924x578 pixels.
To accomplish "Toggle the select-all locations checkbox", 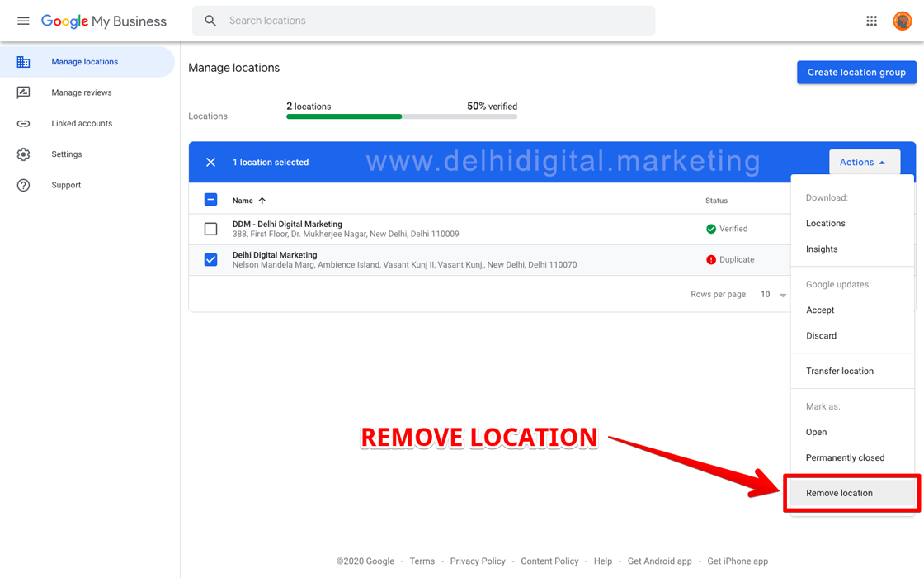I will click(210, 200).
